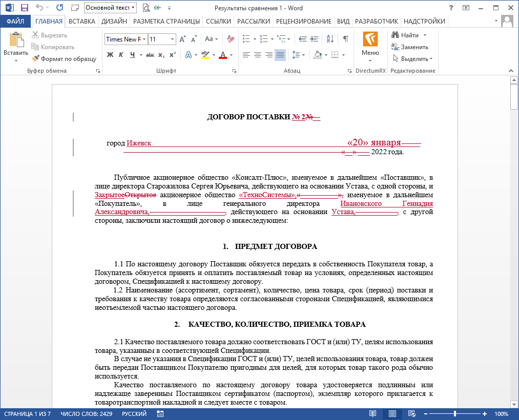Undo the last action

(39, 8)
